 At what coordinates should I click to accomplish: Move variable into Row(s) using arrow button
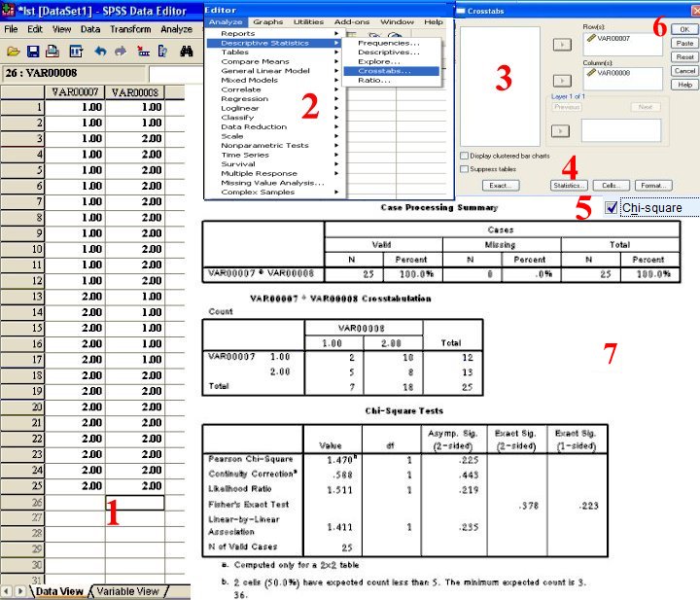[x=562, y=45]
